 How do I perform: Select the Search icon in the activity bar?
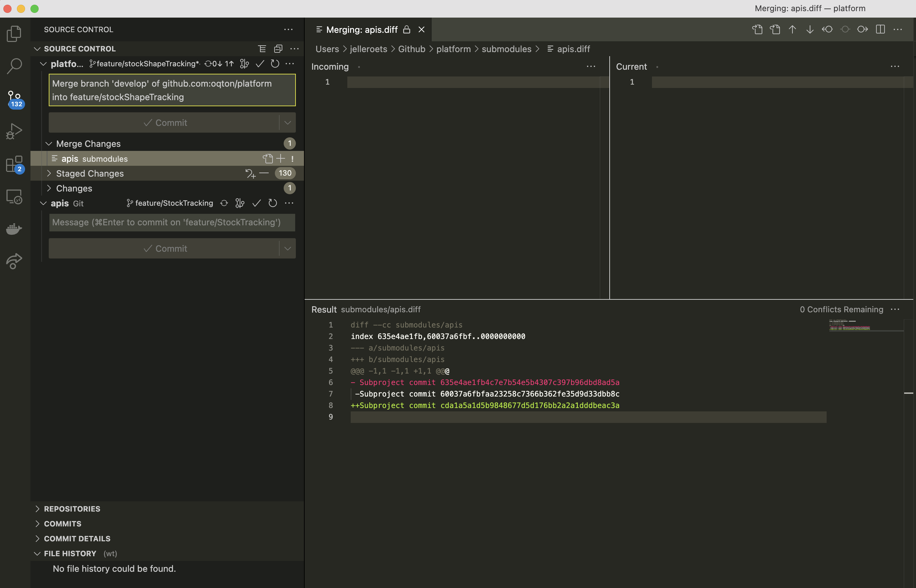click(14, 66)
